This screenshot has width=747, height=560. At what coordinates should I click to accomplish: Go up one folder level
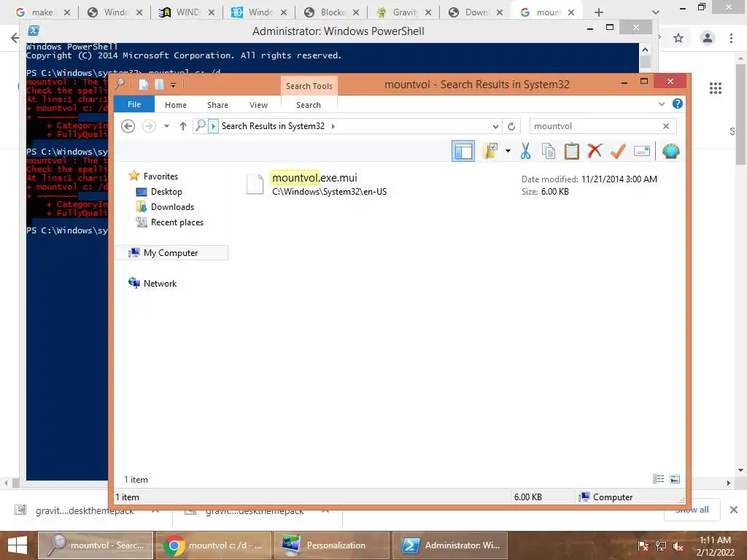click(x=183, y=126)
